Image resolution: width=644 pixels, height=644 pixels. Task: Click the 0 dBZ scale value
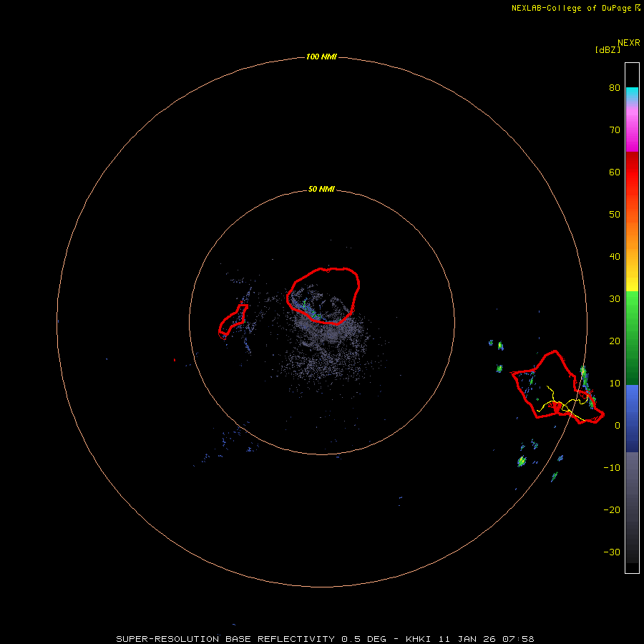618,426
